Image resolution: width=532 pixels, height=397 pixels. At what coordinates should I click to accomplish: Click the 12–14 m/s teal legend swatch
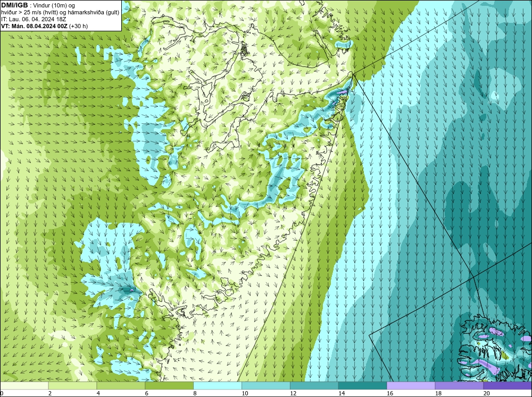[x=314, y=386]
